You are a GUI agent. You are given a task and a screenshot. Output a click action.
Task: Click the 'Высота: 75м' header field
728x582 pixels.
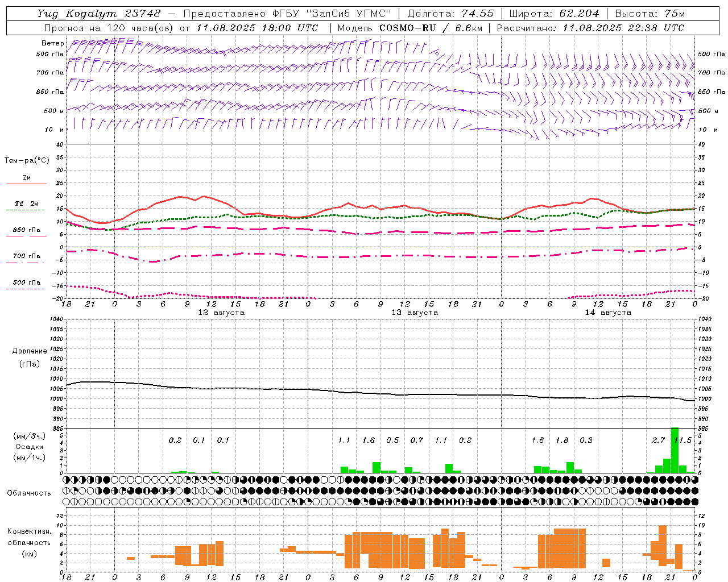[650, 14]
